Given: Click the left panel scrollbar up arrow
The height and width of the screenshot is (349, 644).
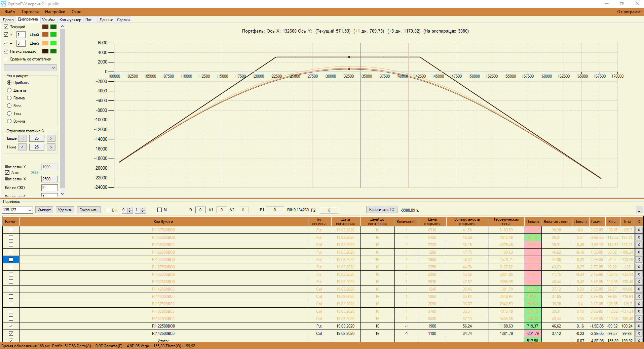Looking at the screenshot, I should (62, 27).
